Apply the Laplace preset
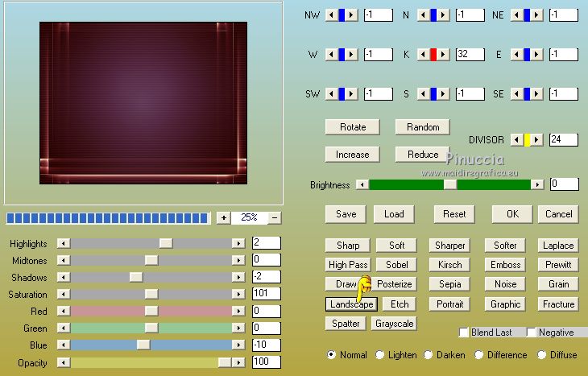This screenshot has height=376, width=588. click(558, 246)
